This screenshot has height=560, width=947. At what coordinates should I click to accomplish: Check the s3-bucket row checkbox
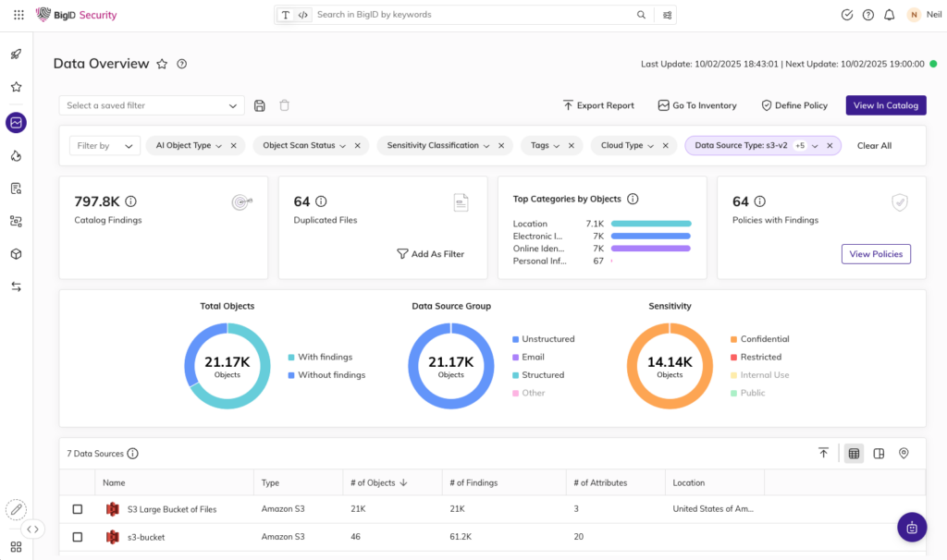pyautogui.click(x=78, y=537)
